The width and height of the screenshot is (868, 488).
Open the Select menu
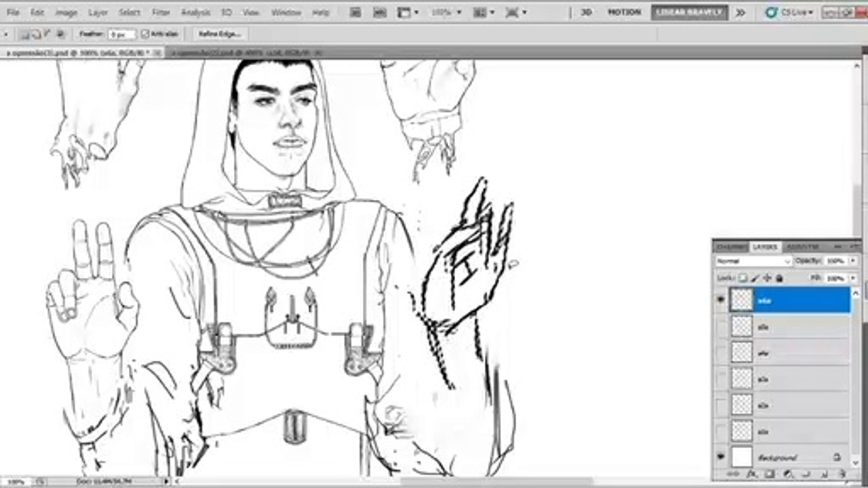pyautogui.click(x=130, y=12)
